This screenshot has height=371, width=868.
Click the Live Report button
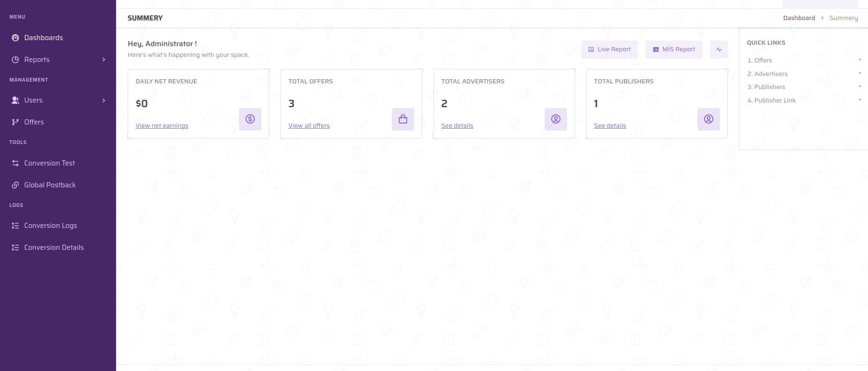609,49
